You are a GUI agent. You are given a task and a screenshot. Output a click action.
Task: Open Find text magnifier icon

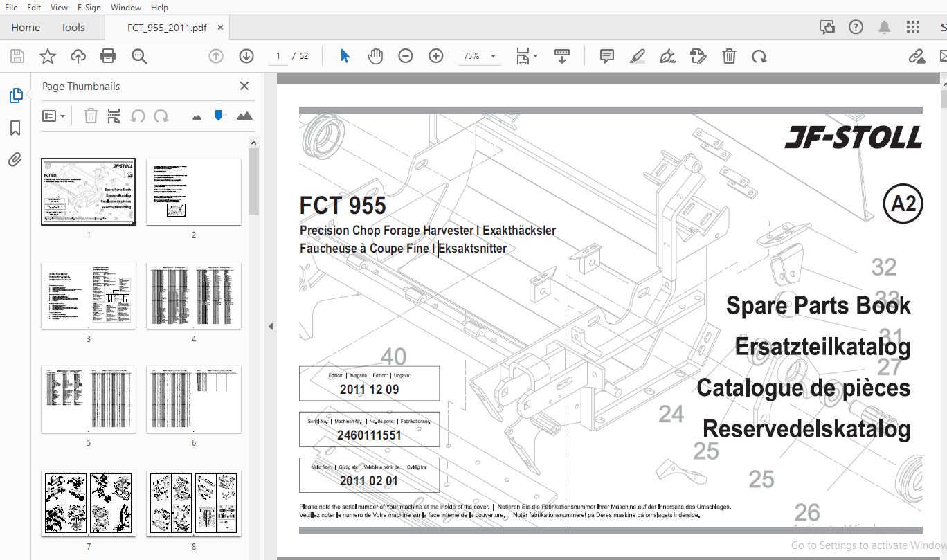pos(139,56)
